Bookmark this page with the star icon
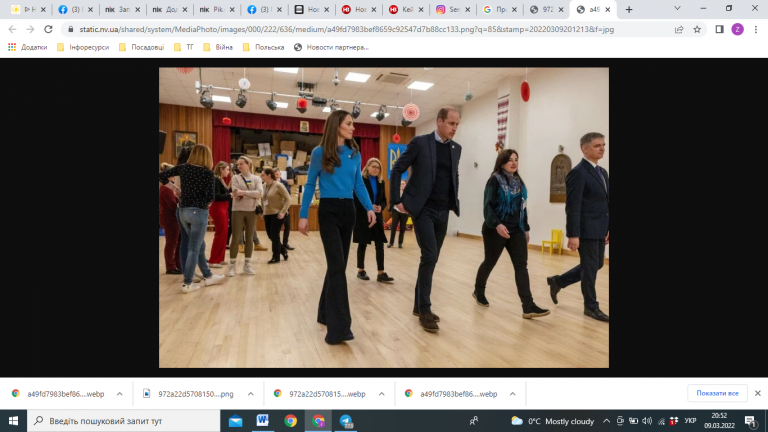Image resolution: width=768 pixels, height=432 pixels. pos(697,29)
